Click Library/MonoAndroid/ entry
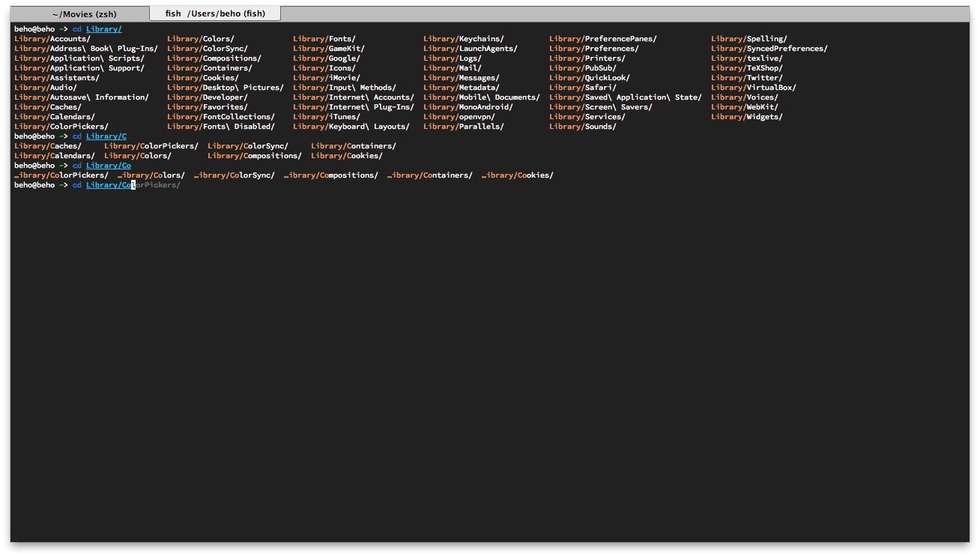This screenshot has height=557, width=980. [x=468, y=107]
